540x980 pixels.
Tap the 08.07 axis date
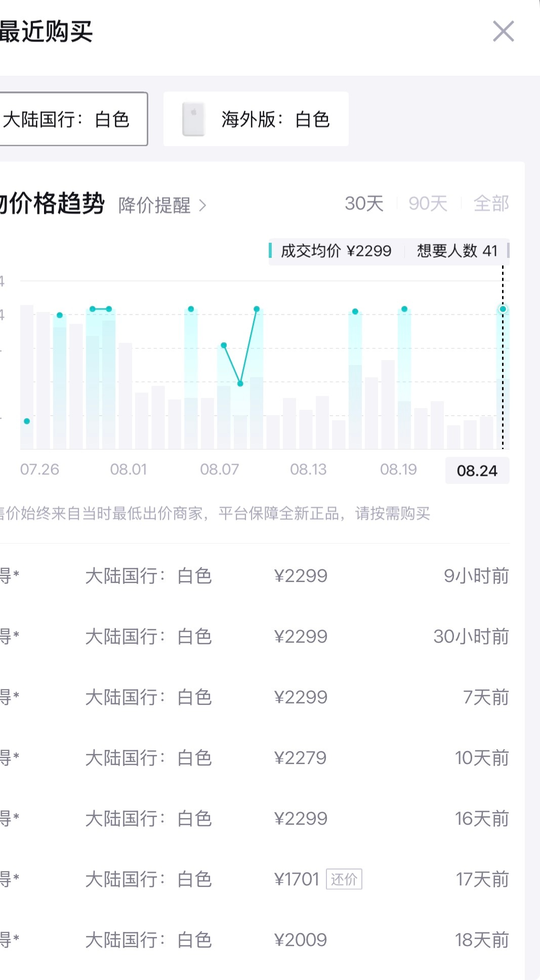219,469
